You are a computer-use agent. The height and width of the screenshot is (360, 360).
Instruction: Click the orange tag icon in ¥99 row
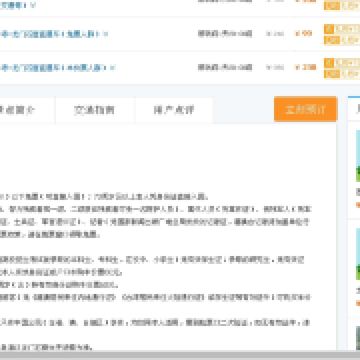(329, 29)
